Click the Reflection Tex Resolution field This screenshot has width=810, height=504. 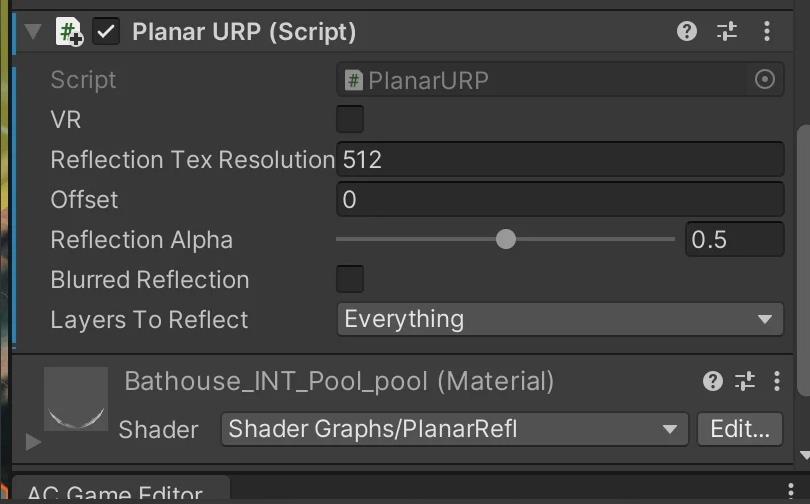(559, 160)
